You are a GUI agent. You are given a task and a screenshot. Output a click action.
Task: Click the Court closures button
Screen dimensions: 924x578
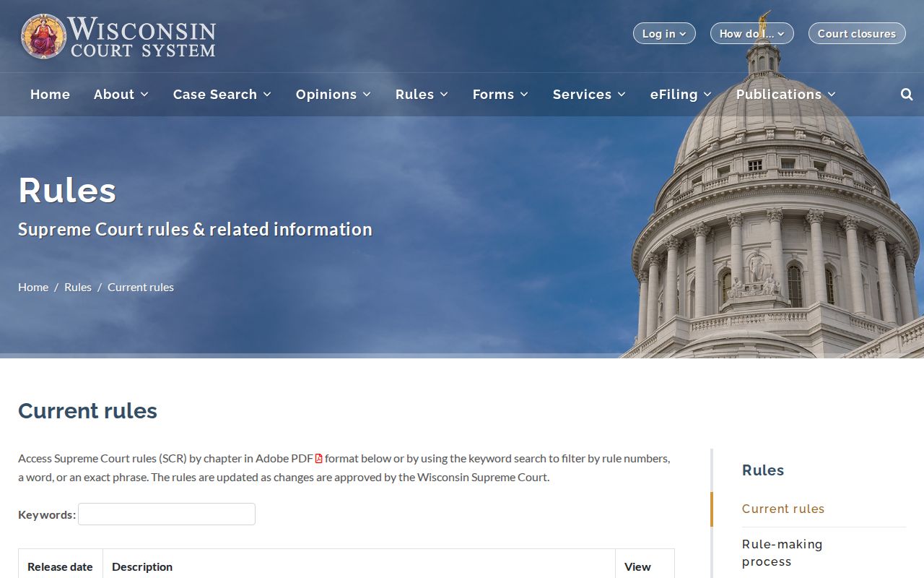(857, 33)
